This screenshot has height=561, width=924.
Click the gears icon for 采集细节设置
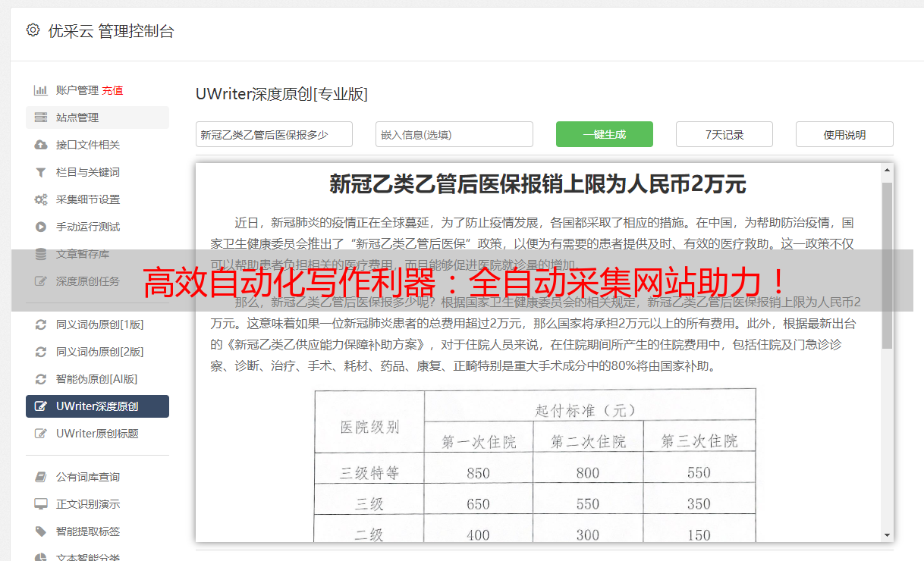41,199
